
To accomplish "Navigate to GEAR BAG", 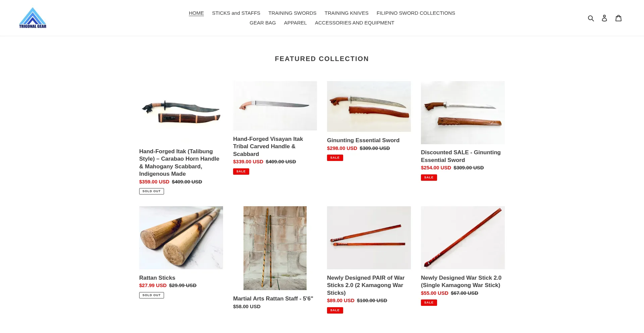I will [x=263, y=23].
